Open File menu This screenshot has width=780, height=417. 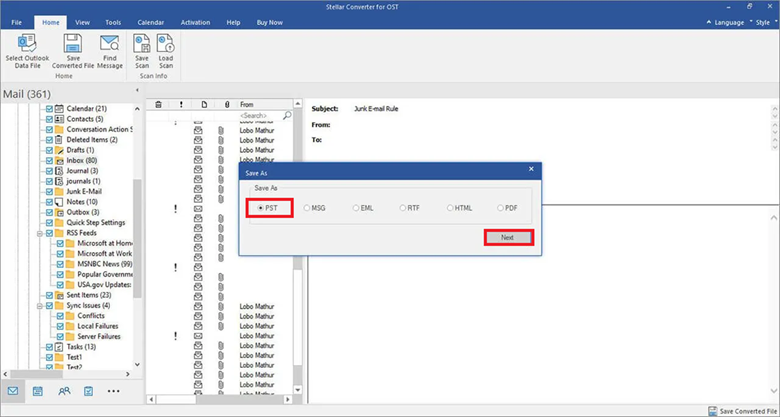tap(16, 22)
